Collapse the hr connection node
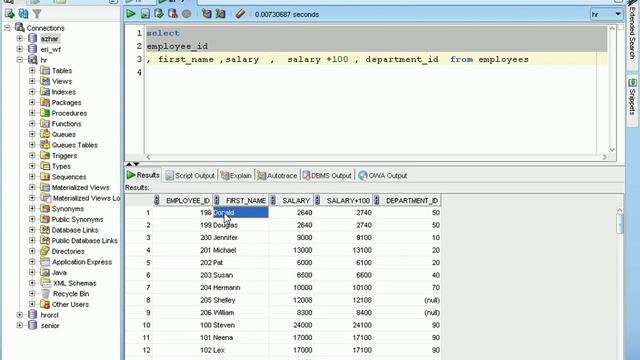The height and width of the screenshot is (360, 640). click(20, 60)
